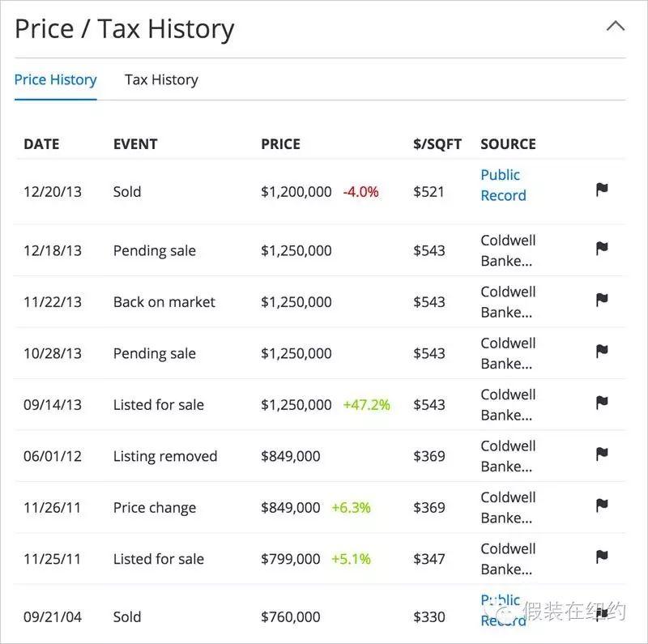
Task: Flag the 12/18/13 Pending sale entry
Action: tap(602, 249)
